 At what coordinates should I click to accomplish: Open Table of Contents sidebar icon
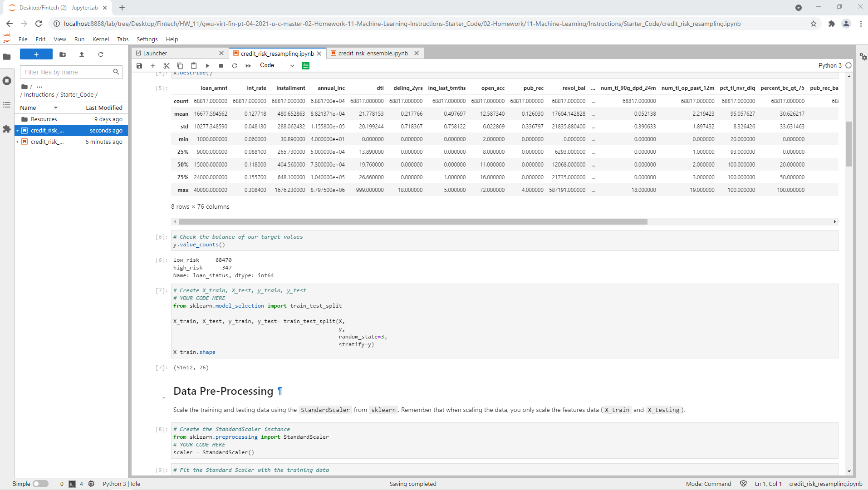pos(7,105)
